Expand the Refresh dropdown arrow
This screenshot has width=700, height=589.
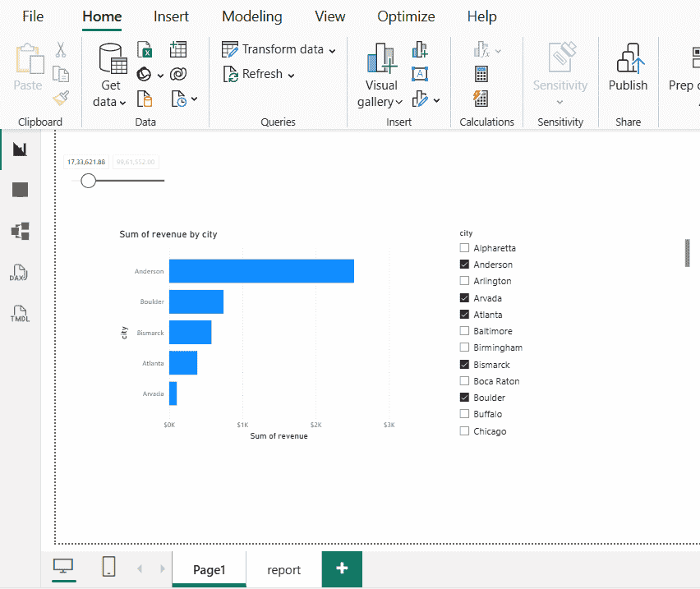(x=291, y=76)
